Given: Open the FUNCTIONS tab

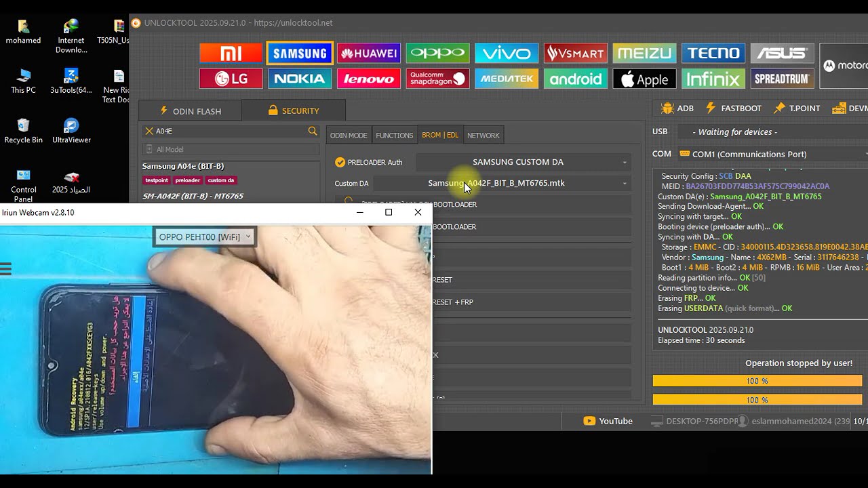Looking at the screenshot, I should [394, 136].
